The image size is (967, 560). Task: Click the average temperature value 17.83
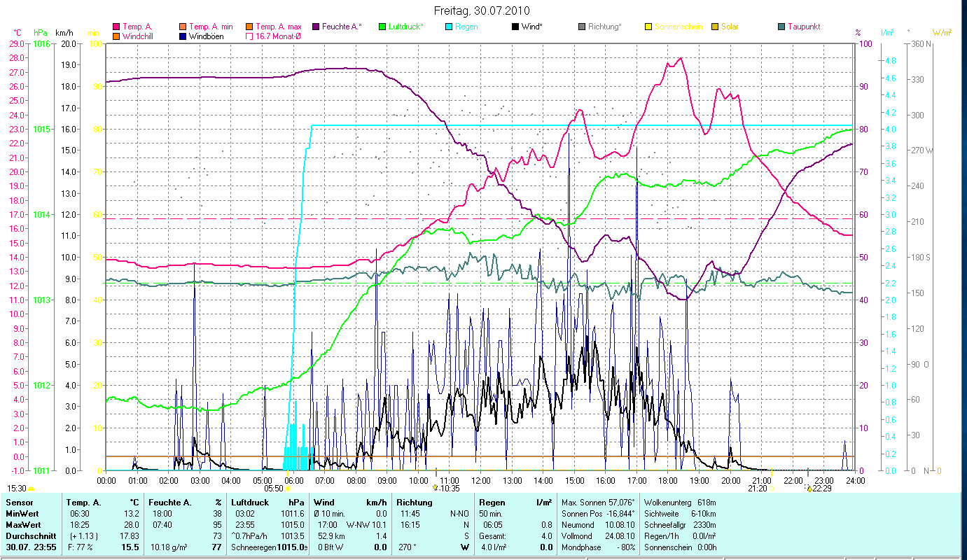pos(128,536)
